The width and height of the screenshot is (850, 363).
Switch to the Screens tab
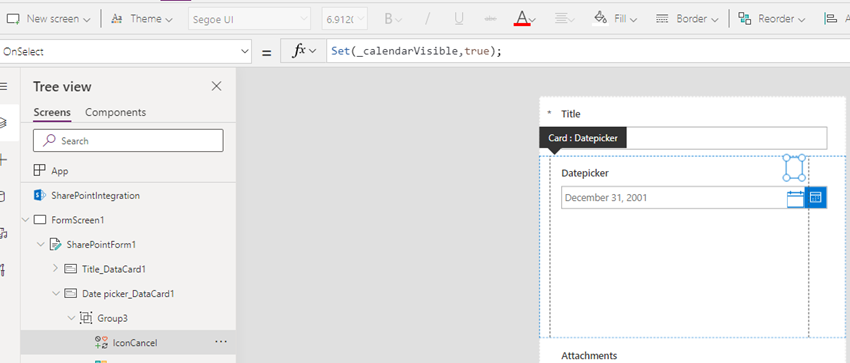[x=52, y=112]
